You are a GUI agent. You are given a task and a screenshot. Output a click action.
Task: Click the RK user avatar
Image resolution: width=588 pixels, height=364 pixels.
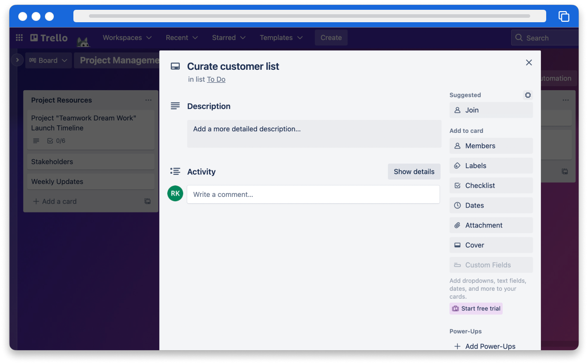coord(175,194)
